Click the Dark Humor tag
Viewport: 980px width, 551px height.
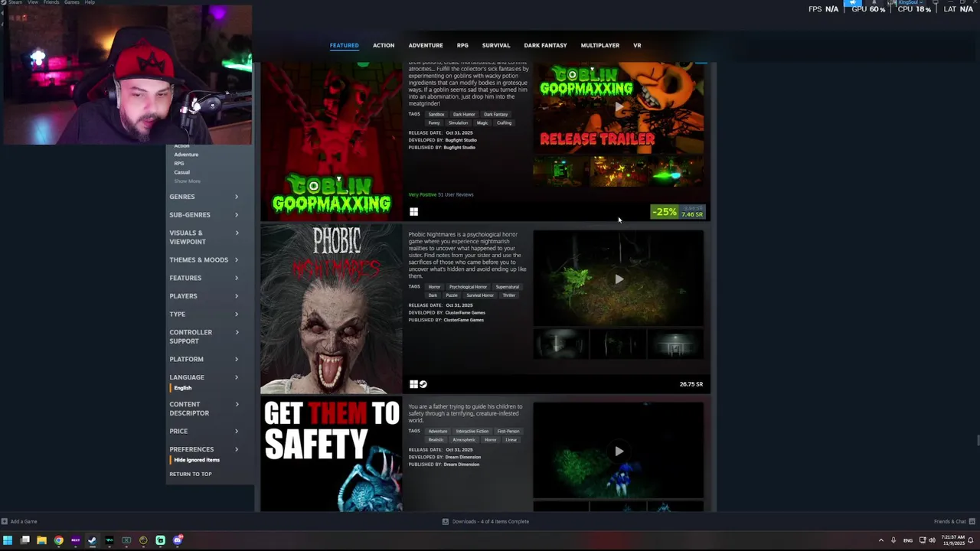coord(464,115)
